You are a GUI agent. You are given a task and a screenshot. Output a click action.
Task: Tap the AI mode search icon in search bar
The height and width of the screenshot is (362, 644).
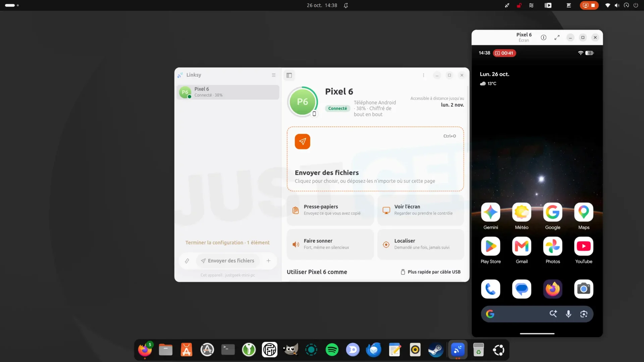(553, 314)
